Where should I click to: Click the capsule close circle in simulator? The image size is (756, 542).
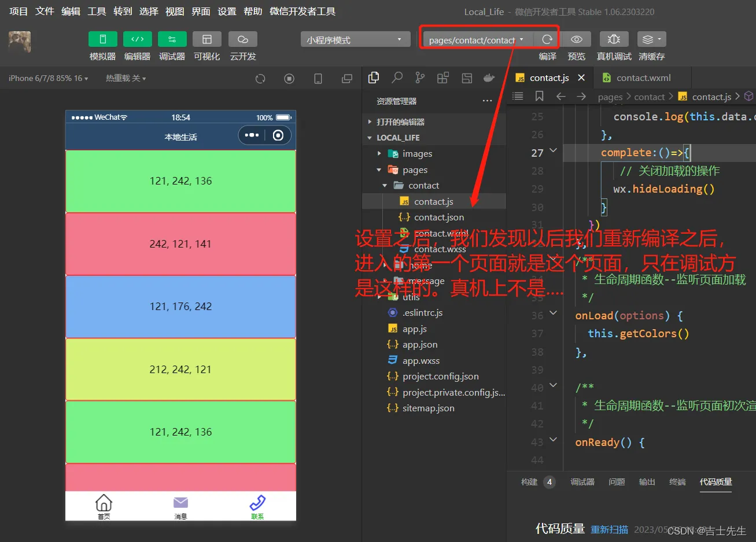(x=278, y=135)
